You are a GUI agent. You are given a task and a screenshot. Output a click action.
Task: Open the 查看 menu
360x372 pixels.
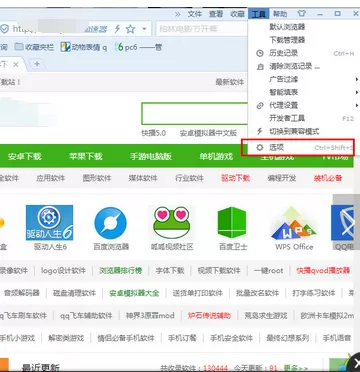click(x=216, y=14)
